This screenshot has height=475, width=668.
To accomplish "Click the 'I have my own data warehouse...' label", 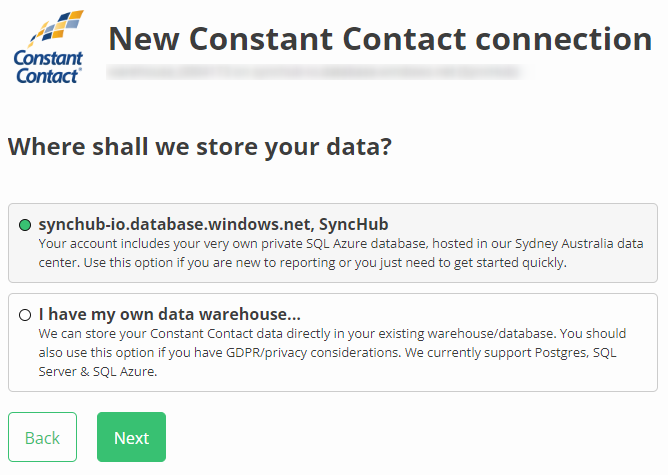I will [170, 314].
